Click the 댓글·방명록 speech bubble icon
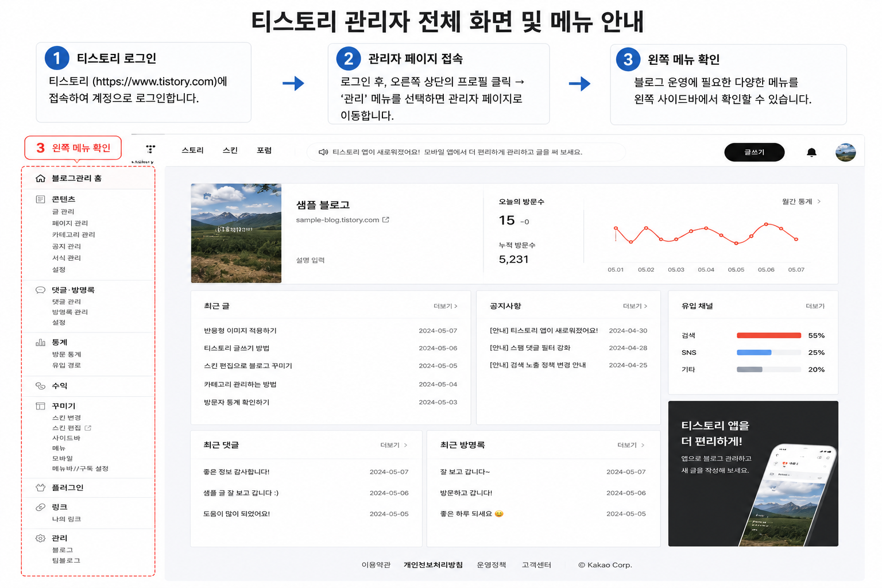 click(40, 290)
